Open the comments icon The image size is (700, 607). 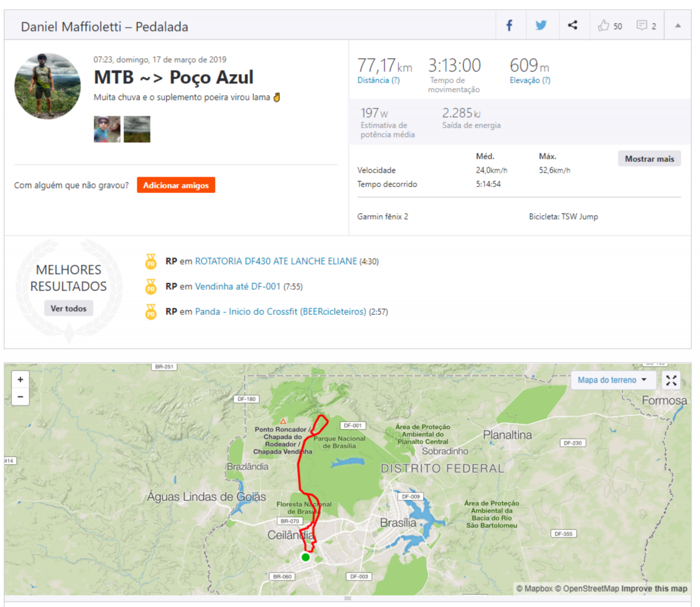642,26
